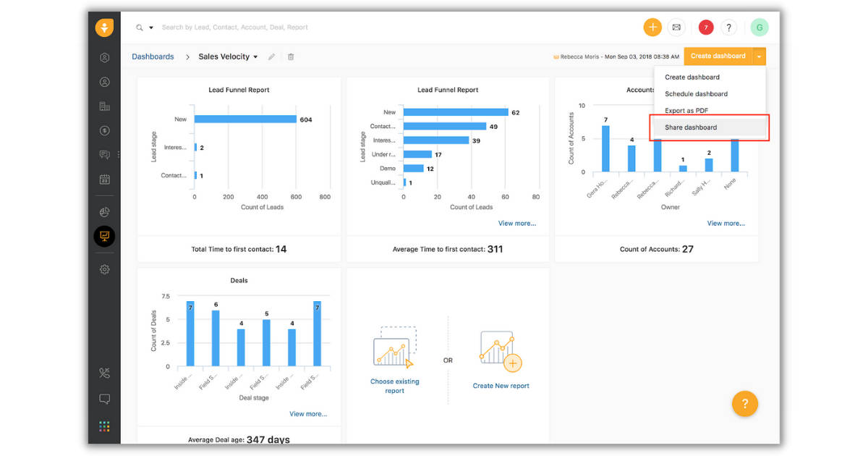
Task: Expand the Create dashboard split-button arrow
Action: 758,56
